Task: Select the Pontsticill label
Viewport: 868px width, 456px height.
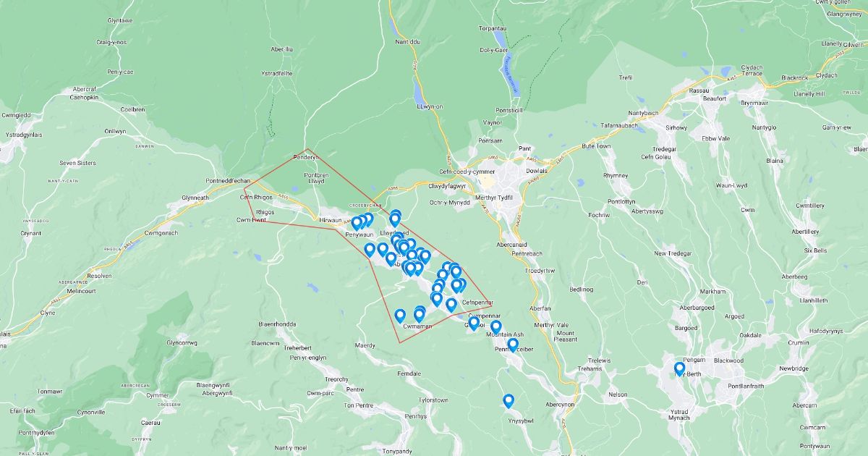Action: 510,111
